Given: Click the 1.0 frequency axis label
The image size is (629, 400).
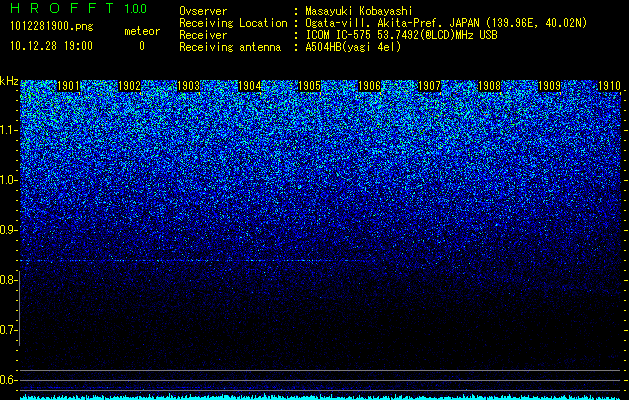Looking at the screenshot, I should 9,180.
